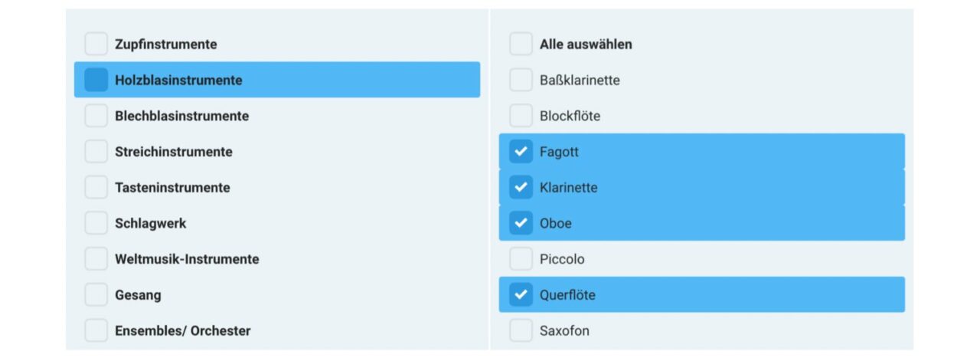
Task: Check the Saxofon checkbox
Action: 521,330
